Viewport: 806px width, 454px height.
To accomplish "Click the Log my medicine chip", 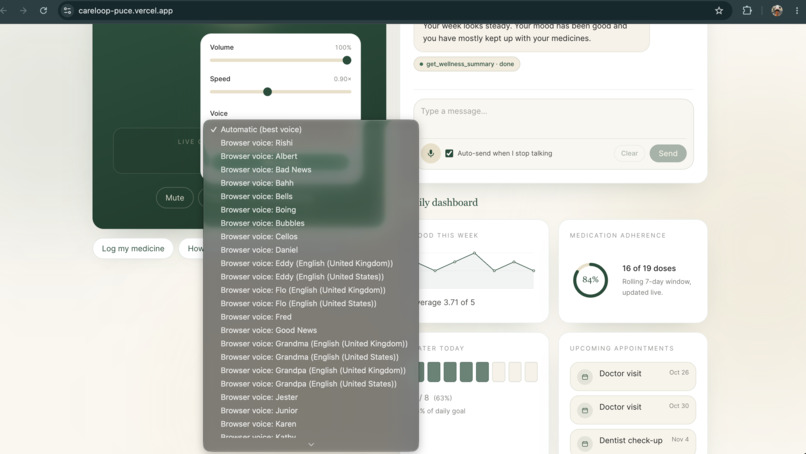I will point(133,248).
